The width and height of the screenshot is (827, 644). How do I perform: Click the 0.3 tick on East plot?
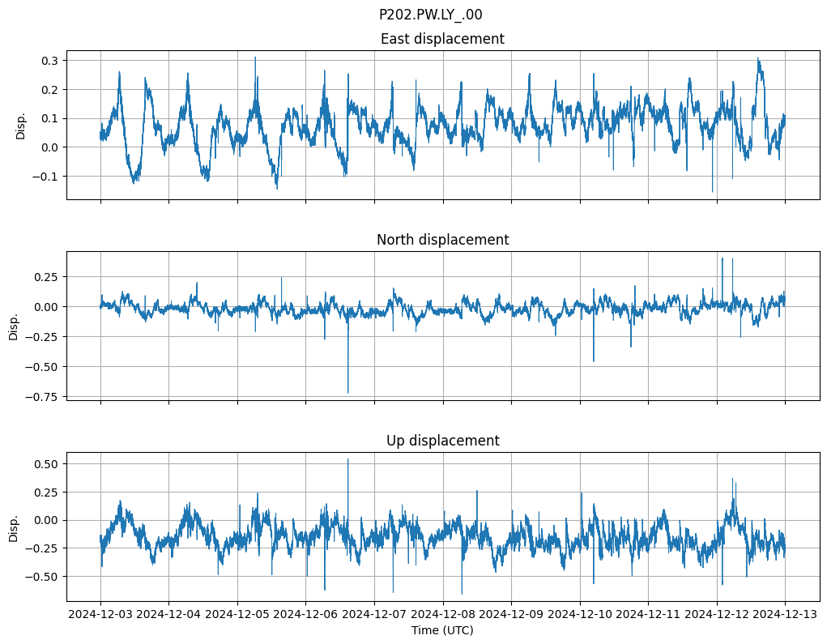coord(50,61)
